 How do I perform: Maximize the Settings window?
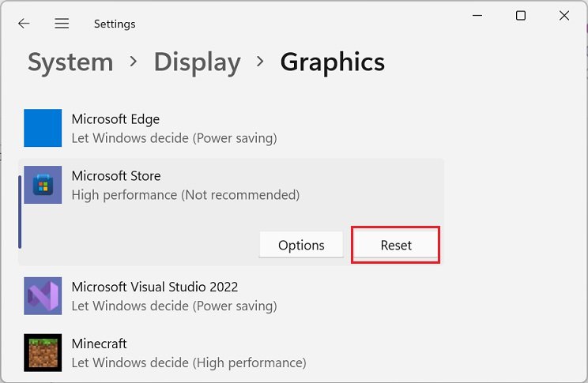tap(521, 16)
